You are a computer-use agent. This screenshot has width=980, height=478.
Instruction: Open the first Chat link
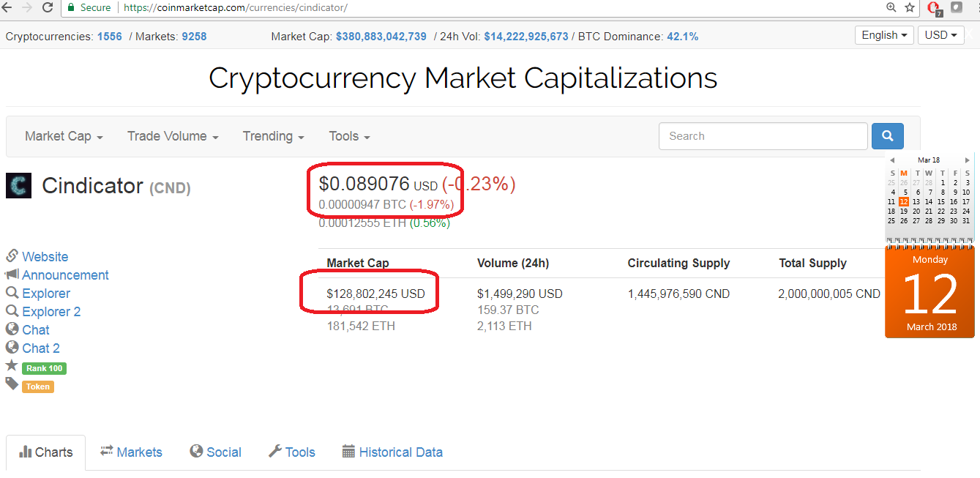(36, 330)
